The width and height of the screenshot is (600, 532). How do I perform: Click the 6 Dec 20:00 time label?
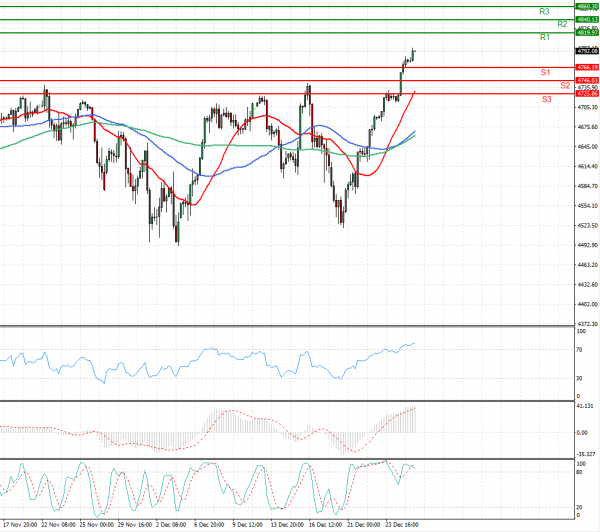pyautogui.click(x=209, y=525)
